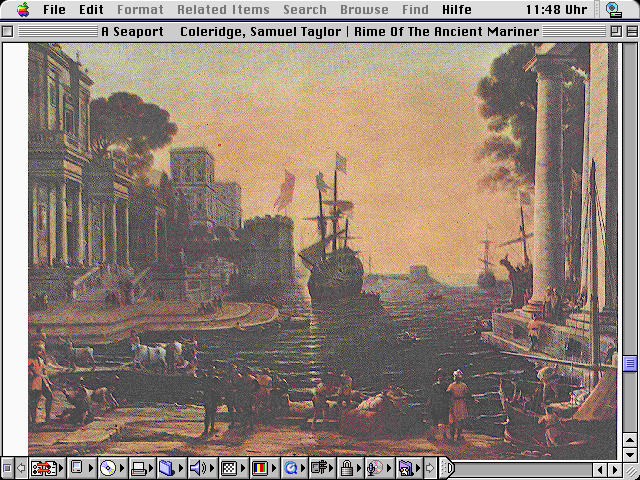Screen dimensions: 640x480
Task: Open the Browse menu
Action: tap(364, 9)
